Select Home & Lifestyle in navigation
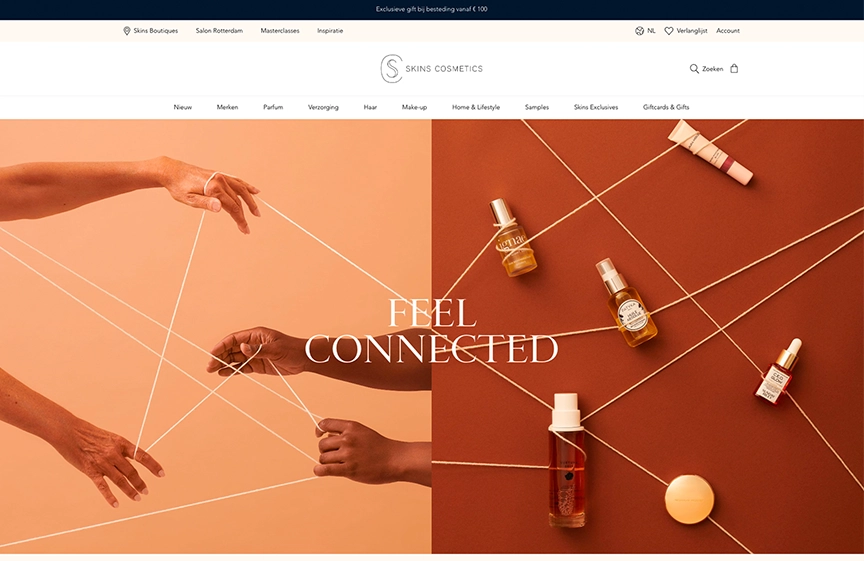 point(476,107)
